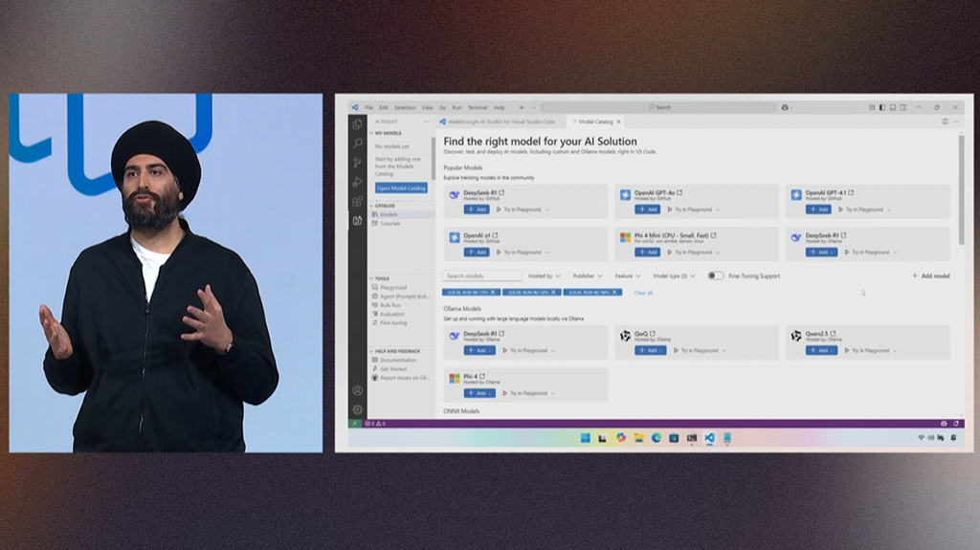Image resolution: width=980 pixels, height=550 pixels.
Task: Open external link icon beside QwQ
Action: pyautogui.click(x=653, y=334)
